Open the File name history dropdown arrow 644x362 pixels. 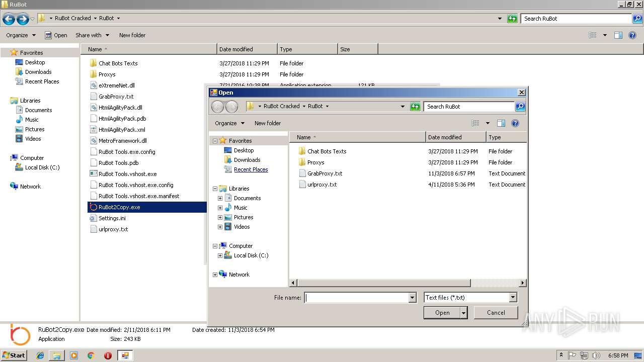click(413, 298)
